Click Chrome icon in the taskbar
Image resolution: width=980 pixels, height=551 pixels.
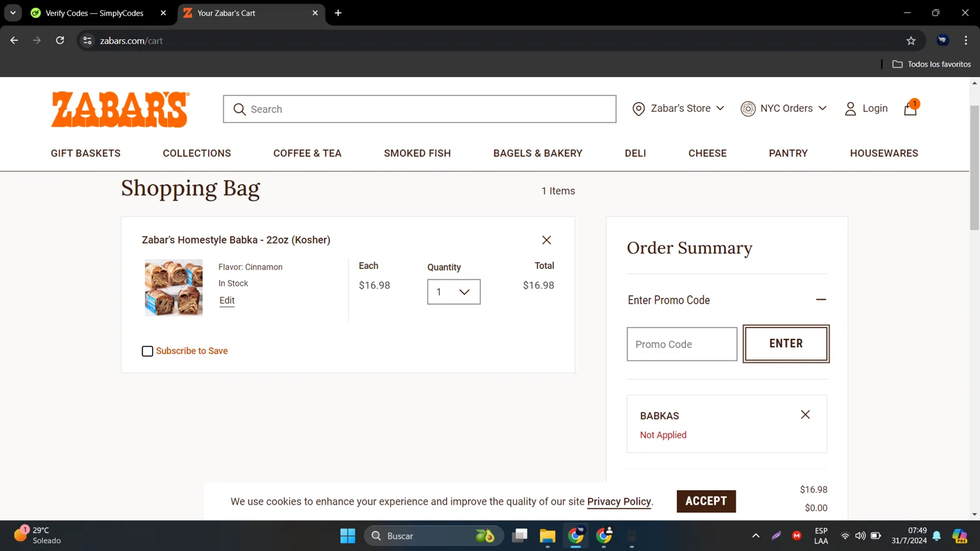pyautogui.click(x=576, y=536)
